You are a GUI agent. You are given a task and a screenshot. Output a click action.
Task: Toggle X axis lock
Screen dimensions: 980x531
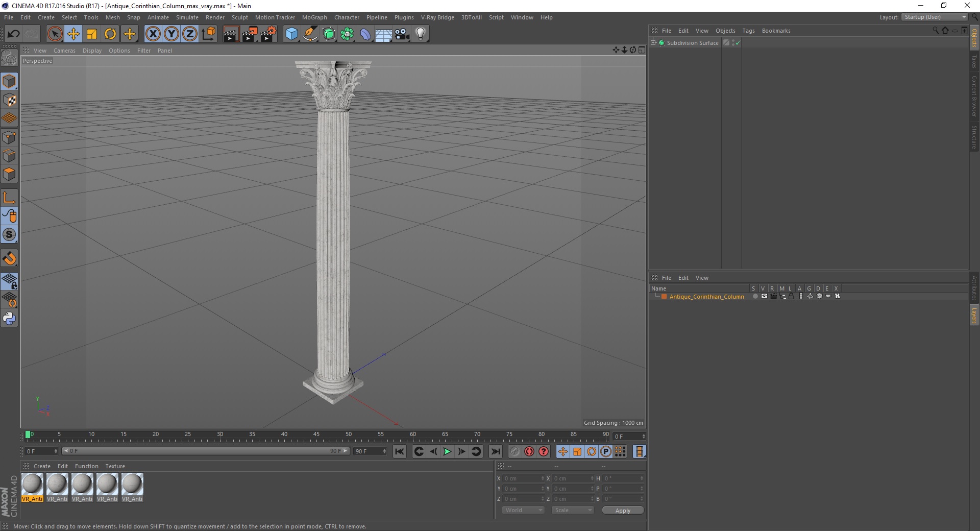click(x=153, y=34)
